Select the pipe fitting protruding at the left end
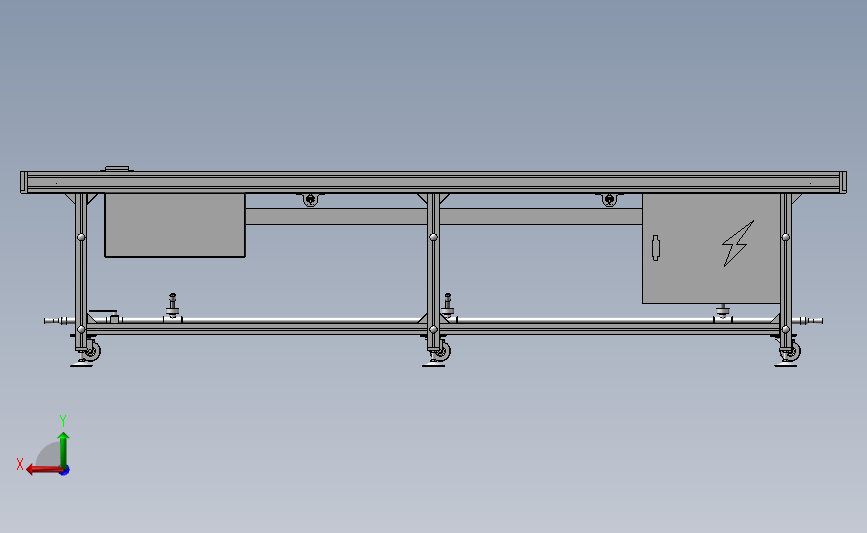Screen dimensions: 867x533 point(59,321)
